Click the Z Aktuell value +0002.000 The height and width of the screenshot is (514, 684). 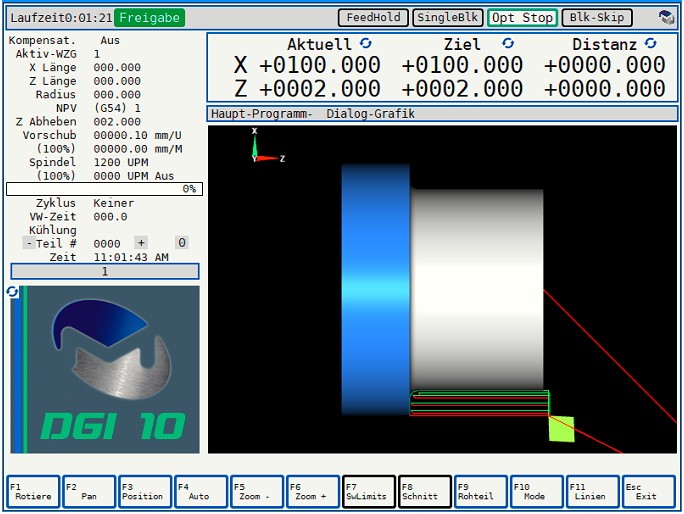(320, 89)
